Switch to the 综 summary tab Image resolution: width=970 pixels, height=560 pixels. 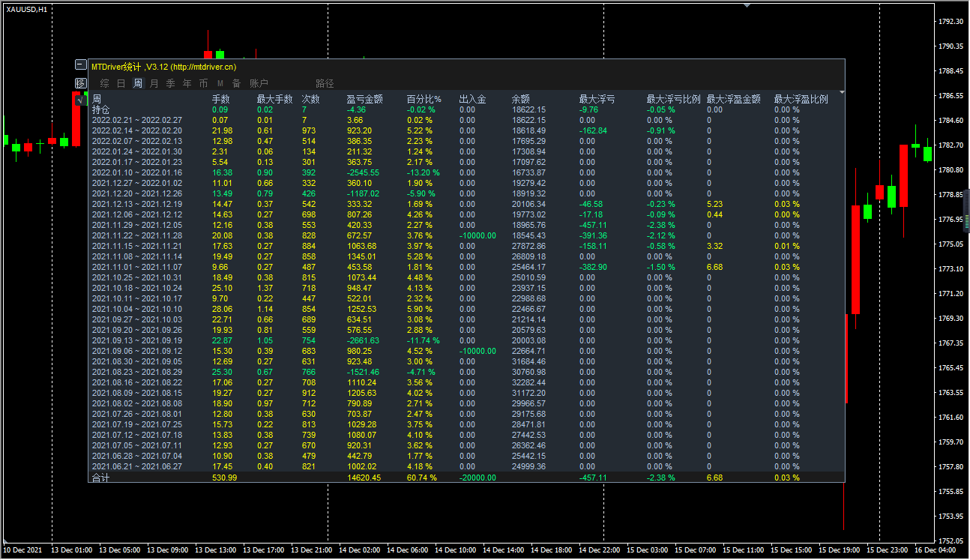(x=105, y=83)
